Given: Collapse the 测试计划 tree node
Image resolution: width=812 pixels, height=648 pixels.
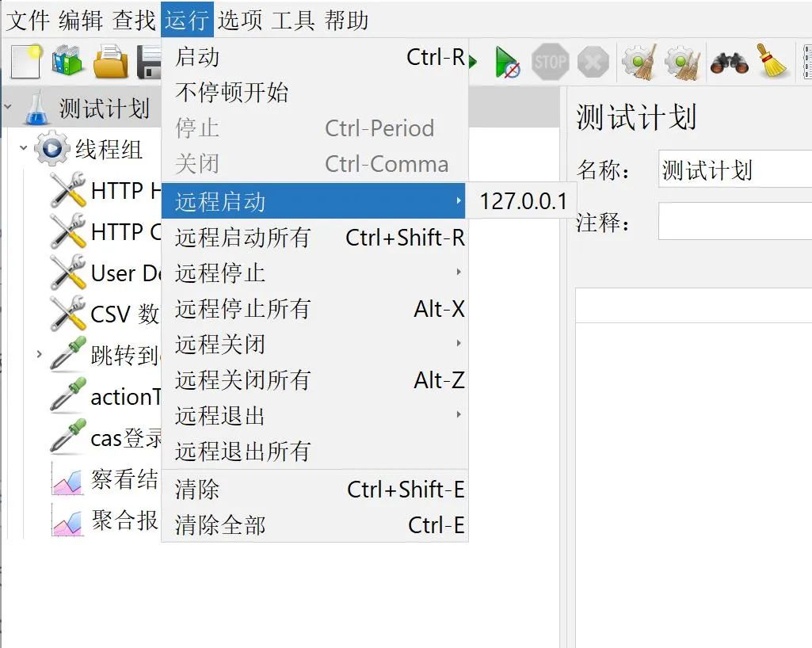Looking at the screenshot, I should point(9,109).
